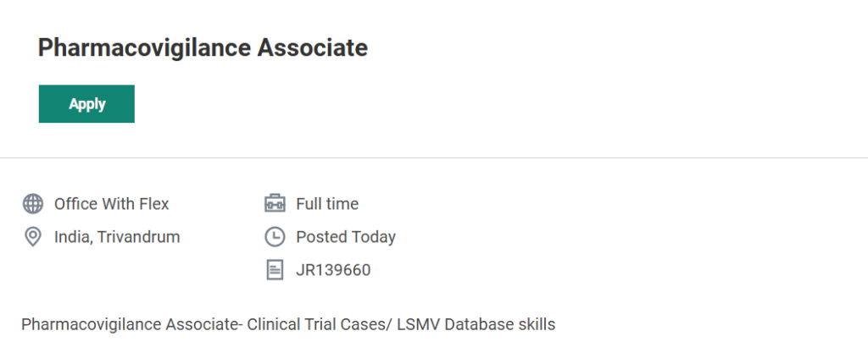
Task: Click the 'Posted Today' date text
Action: 346,237
